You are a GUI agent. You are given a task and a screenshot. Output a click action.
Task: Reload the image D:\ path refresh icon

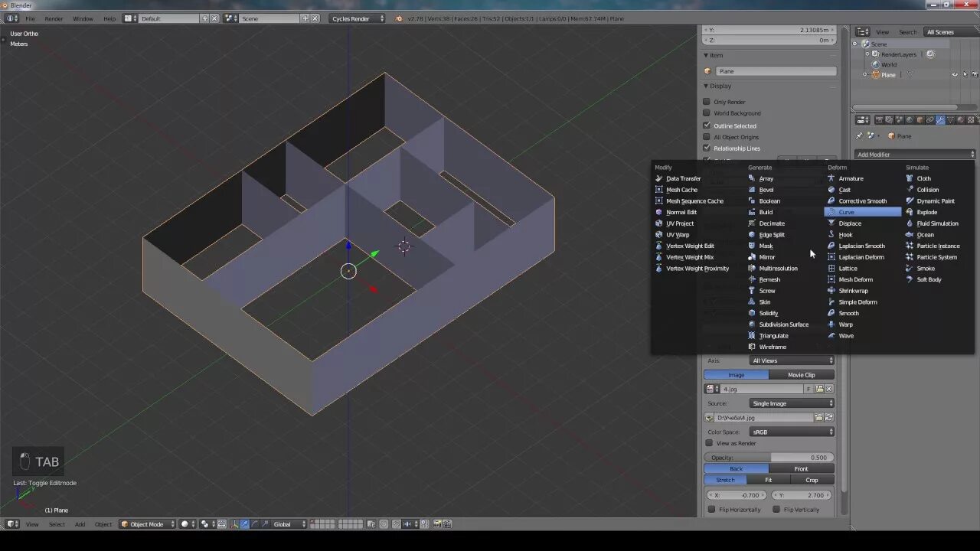(x=828, y=418)
